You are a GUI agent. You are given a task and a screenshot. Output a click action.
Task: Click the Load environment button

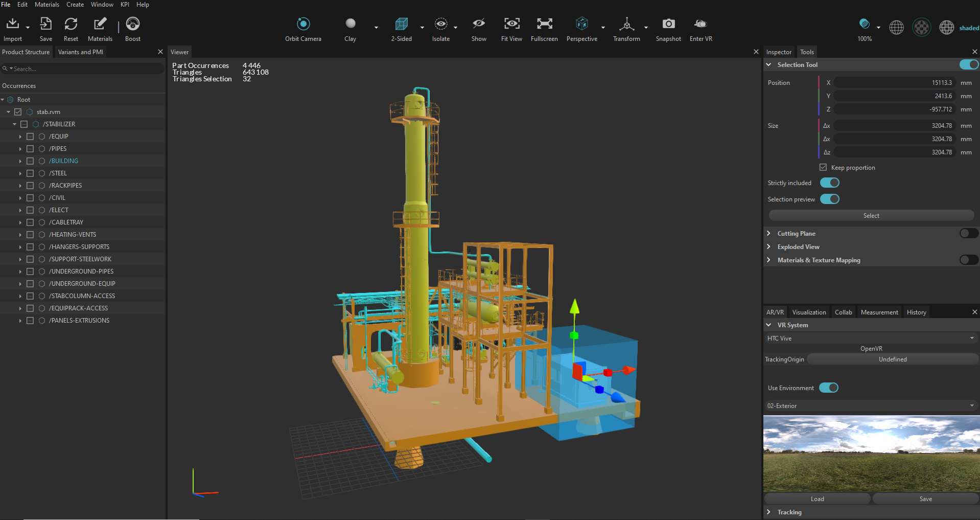point(817,499)
